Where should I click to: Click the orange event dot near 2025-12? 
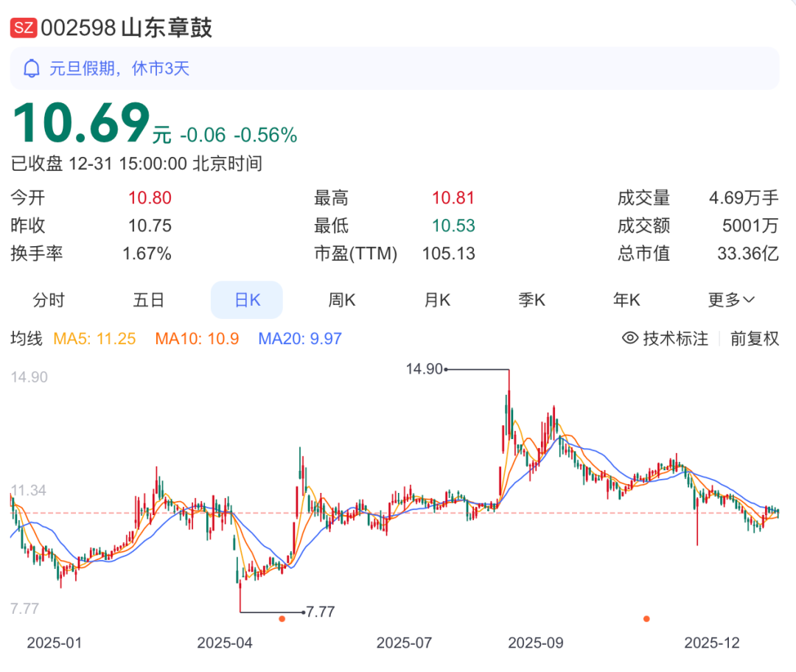tap(646, 619)
